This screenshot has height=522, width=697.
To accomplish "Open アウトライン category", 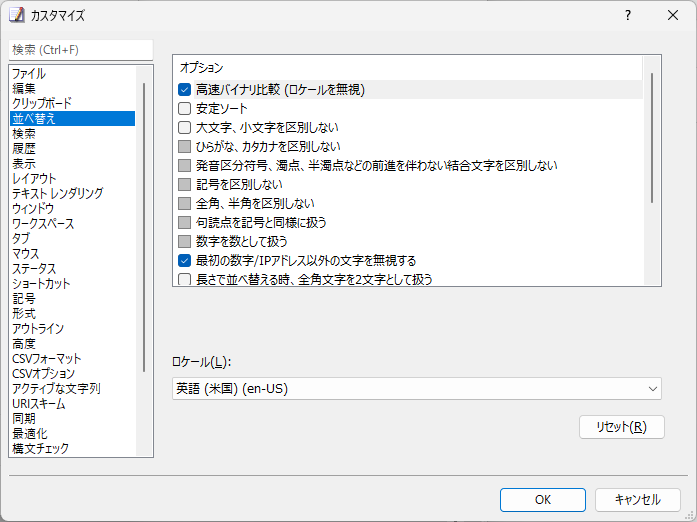I will [72, 329].
